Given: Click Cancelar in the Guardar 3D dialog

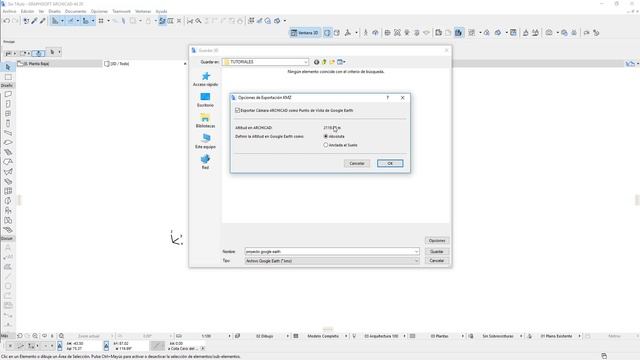Looking at the screenshot, I should [x=437, y=260].
